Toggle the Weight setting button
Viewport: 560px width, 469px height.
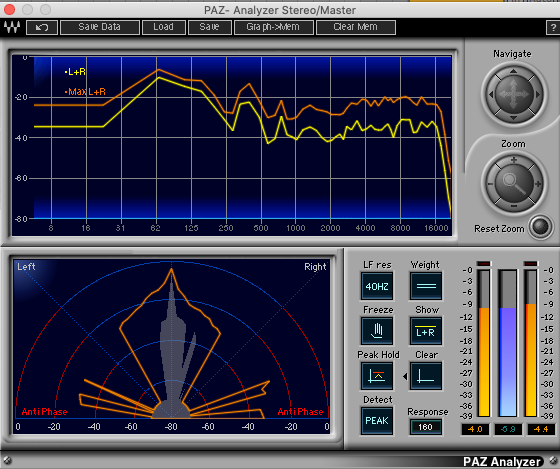pyautogui.click(x=426, y=286)
